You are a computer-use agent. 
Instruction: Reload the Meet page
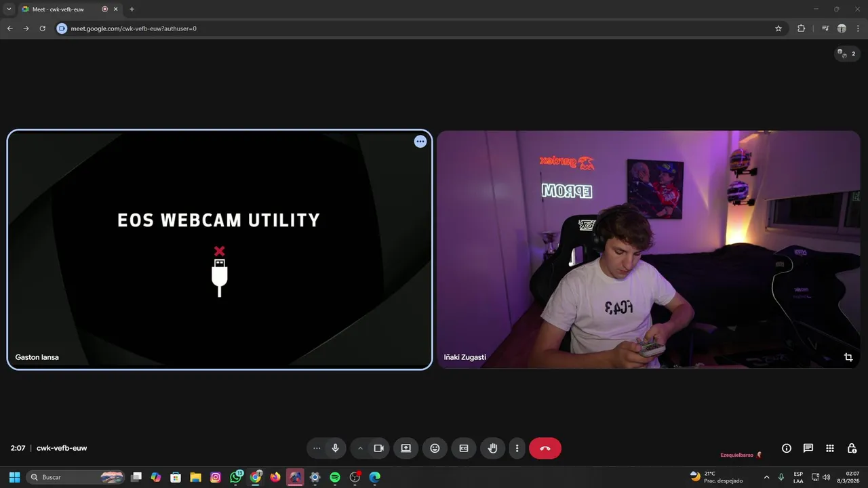[x=42, y=28]
